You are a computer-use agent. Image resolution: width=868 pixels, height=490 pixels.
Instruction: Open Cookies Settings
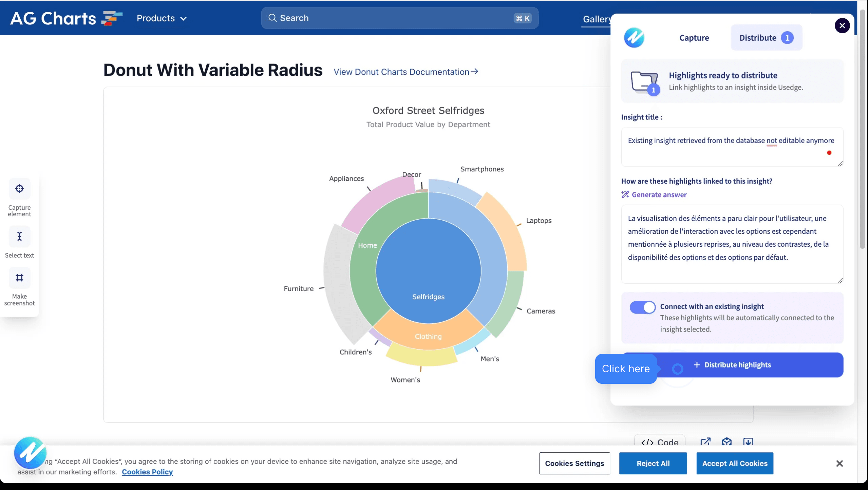coord(574,464)
